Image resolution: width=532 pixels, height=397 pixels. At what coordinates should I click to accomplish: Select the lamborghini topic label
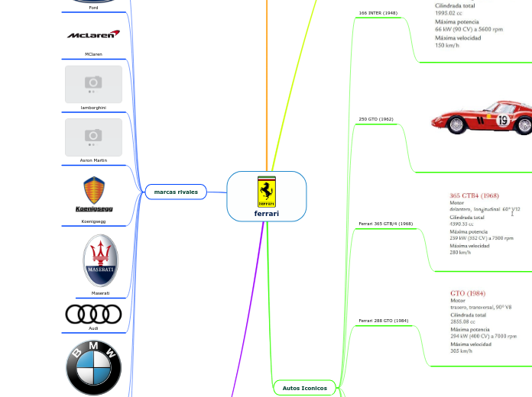point(93,108)
